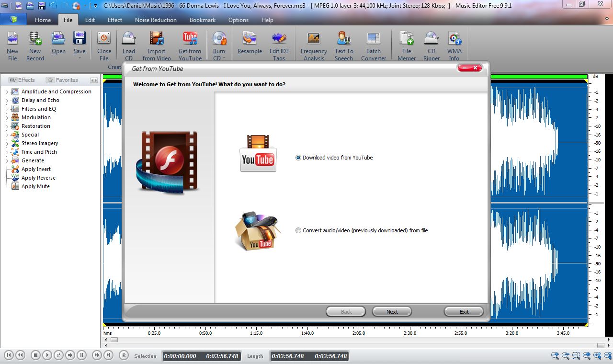
Task: Click the selection start time field
Action: 180,356
